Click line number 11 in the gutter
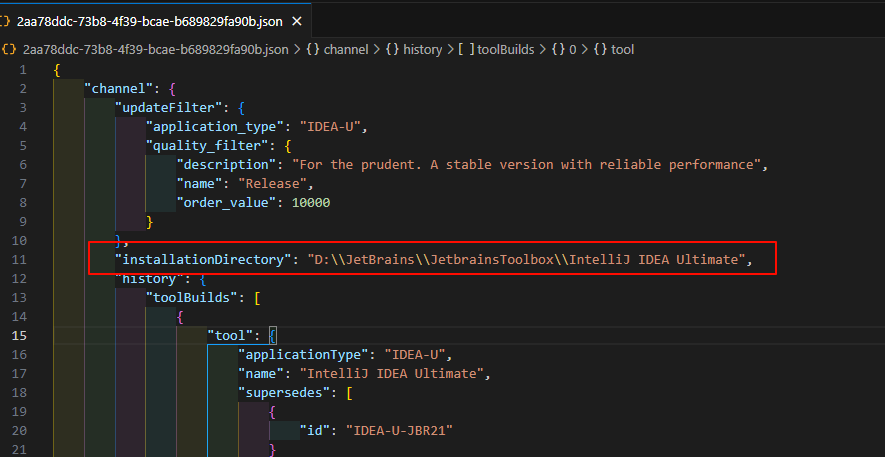The width and height of the screenshot is (885, 457). (19, 260)
